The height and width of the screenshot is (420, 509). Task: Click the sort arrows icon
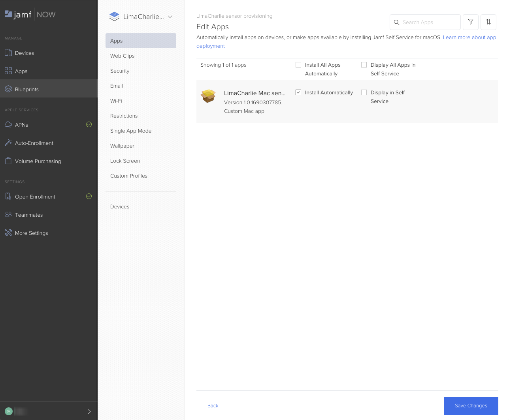coord(488,22)
